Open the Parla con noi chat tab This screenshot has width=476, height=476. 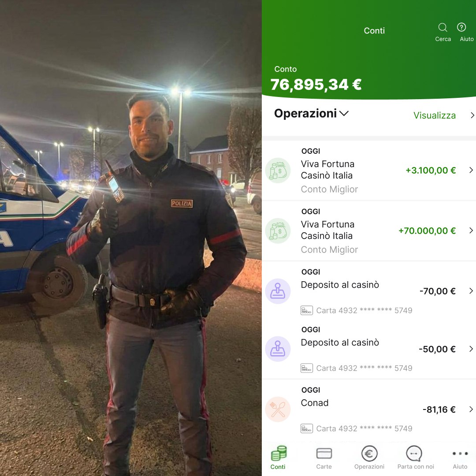[x=415, y=458]
